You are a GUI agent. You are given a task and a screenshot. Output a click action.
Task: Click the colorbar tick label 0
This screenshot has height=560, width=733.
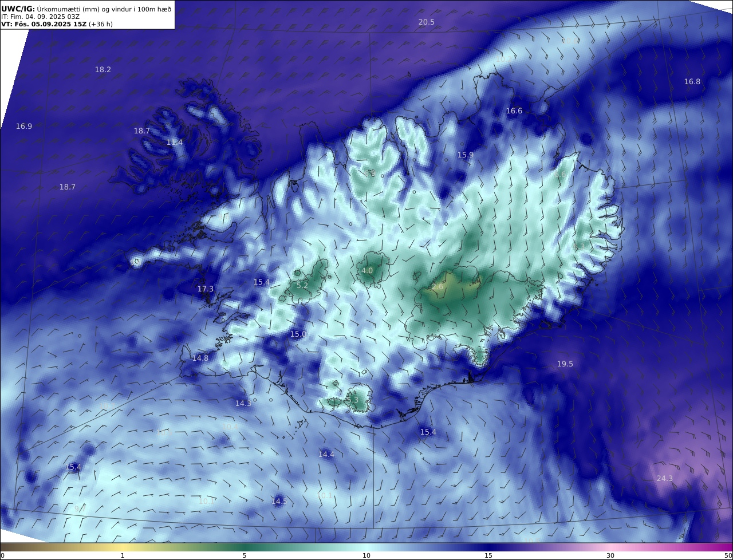pyautogui.click(x=2, y=555)
